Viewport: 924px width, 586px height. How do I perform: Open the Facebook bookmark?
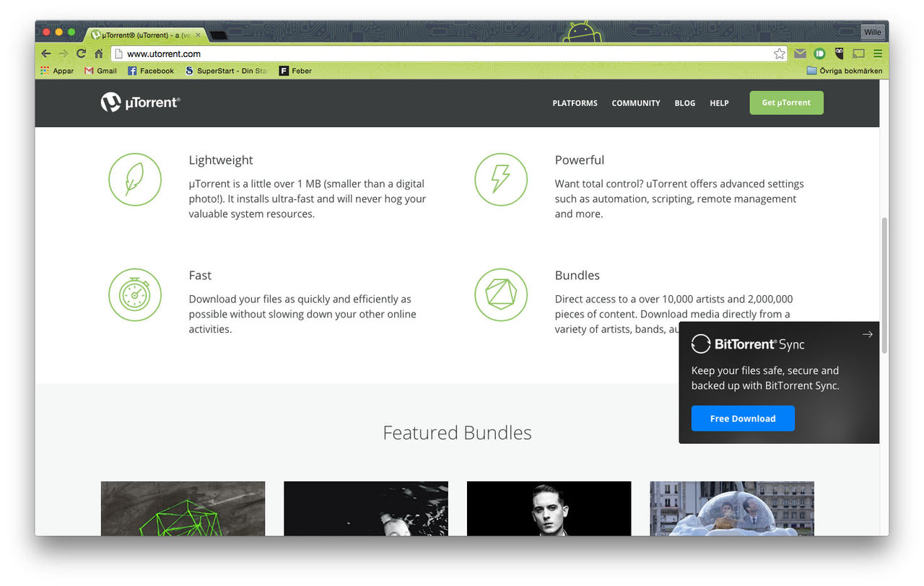pos(151,71)
